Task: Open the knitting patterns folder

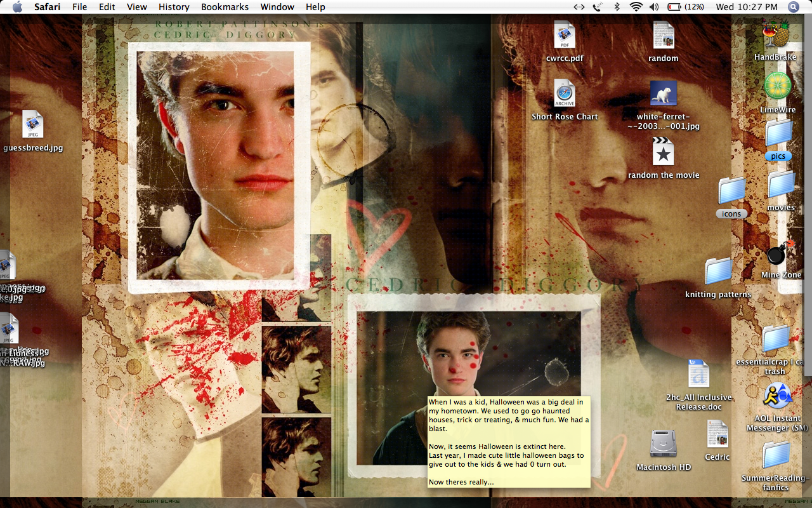Action: 718,272
